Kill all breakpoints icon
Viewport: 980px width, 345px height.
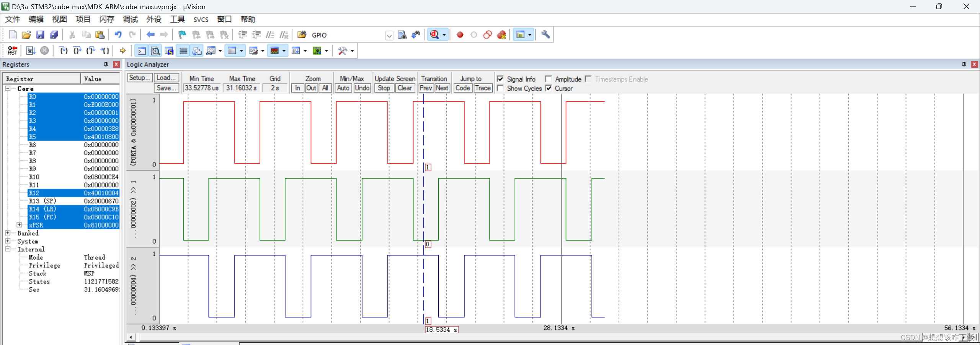click(x=501, y=35)
